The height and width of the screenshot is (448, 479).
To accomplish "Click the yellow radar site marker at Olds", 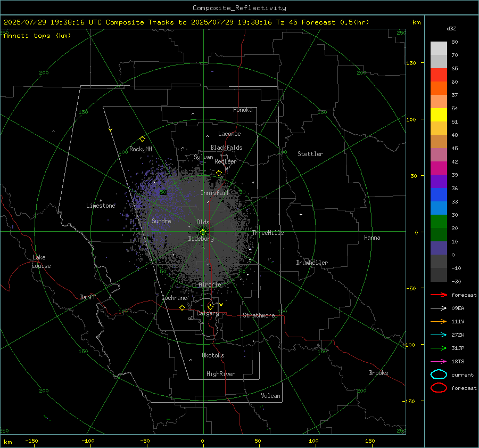I will [x=203, y=232].
